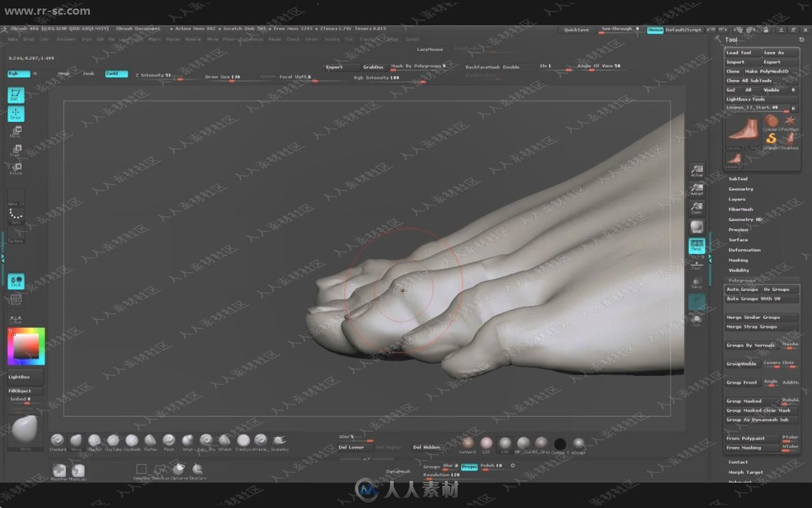Open the Alpha menu
The image size is (812, 508).
(x=13, y=40)
